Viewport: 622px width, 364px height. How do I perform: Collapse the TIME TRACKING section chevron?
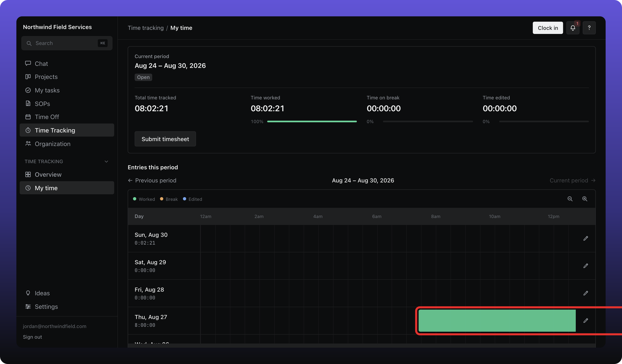(x=106, y=161)
